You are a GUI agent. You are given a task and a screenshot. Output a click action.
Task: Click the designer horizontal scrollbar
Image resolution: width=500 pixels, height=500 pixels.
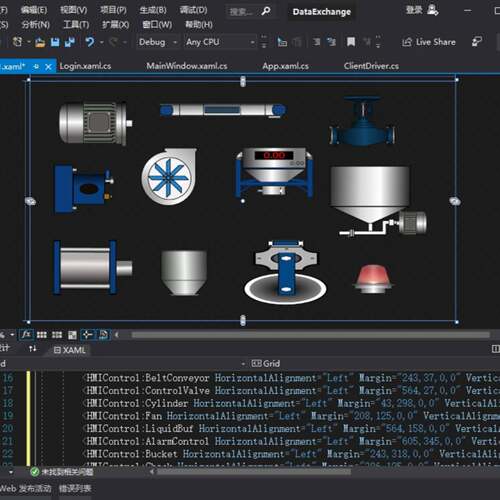coord(311,335)
